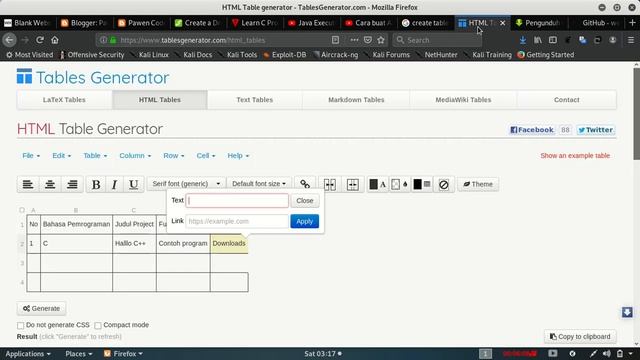Pick cell background color droplet swatch
Screen dimensions: 640x360
(x=400, y=184)
